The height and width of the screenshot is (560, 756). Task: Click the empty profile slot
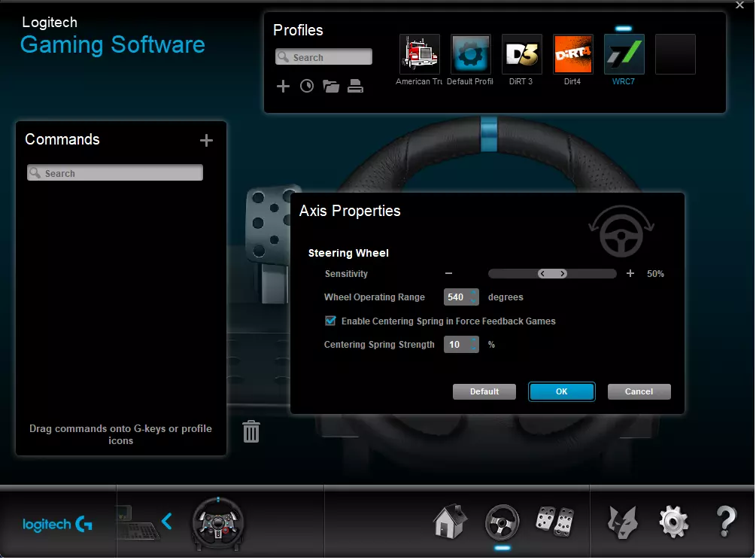pos(675,54)
